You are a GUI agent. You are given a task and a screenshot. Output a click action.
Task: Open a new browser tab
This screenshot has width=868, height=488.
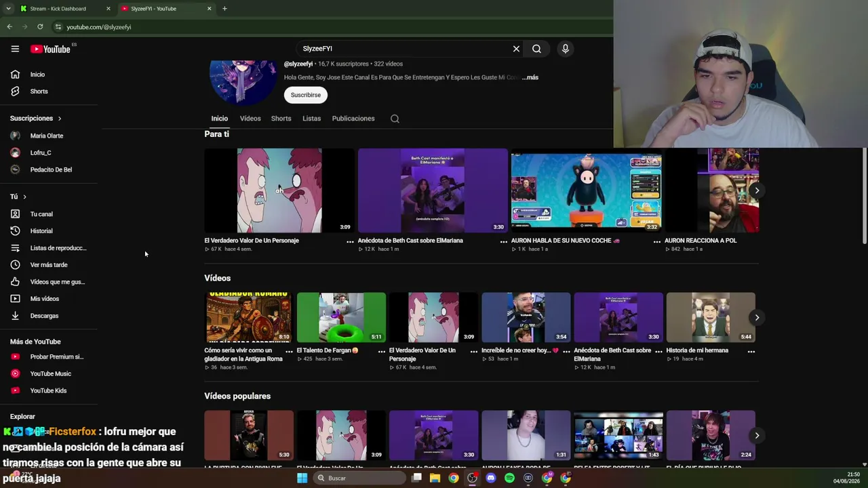click(x=224, y=9)
